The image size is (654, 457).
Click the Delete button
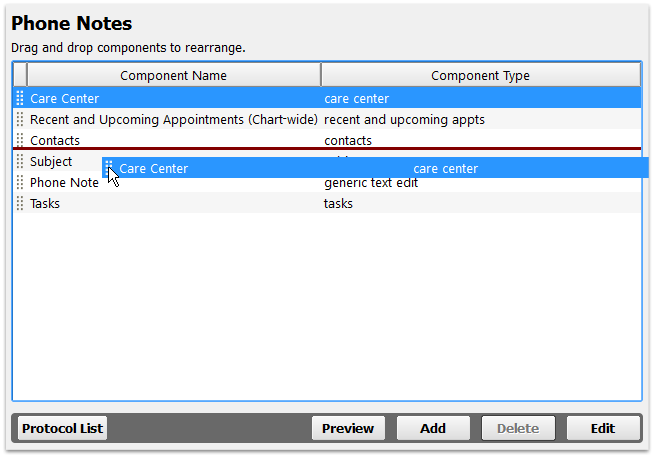pyautogui.click(x=518, y=428)
